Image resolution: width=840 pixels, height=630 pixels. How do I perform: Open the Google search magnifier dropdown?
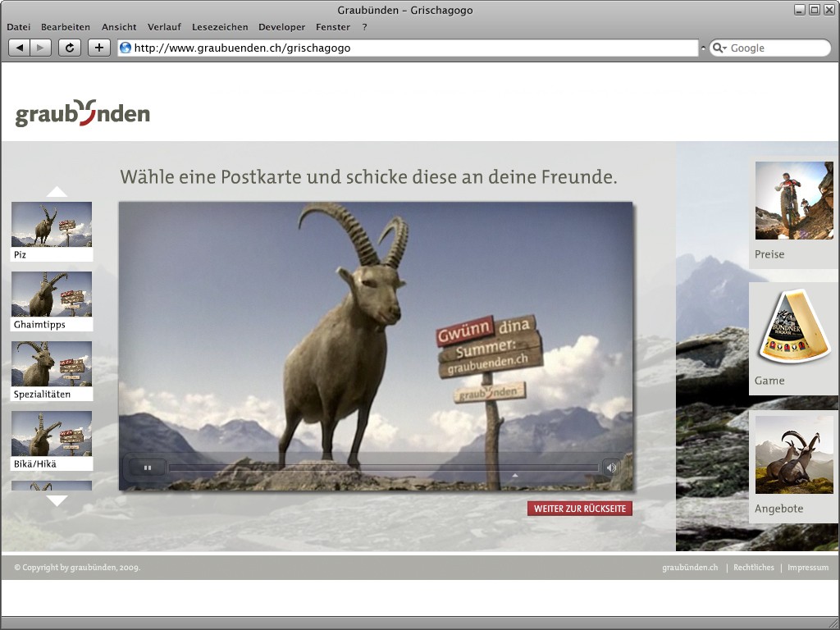tap(719, 48)
